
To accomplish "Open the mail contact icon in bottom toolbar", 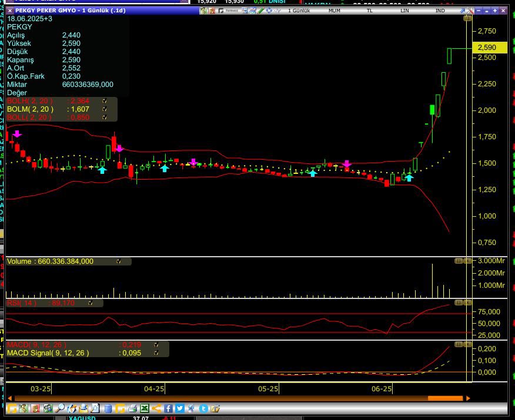I will pos(83,408).
